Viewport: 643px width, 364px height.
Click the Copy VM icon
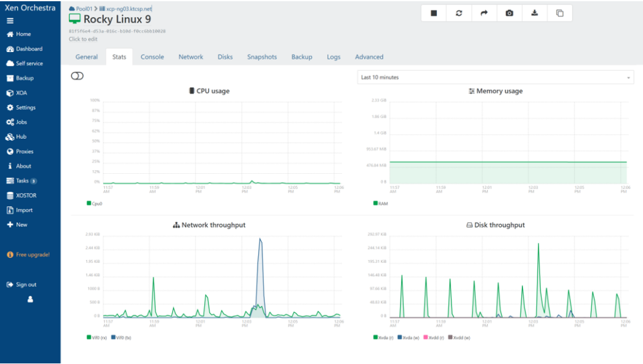559,13
